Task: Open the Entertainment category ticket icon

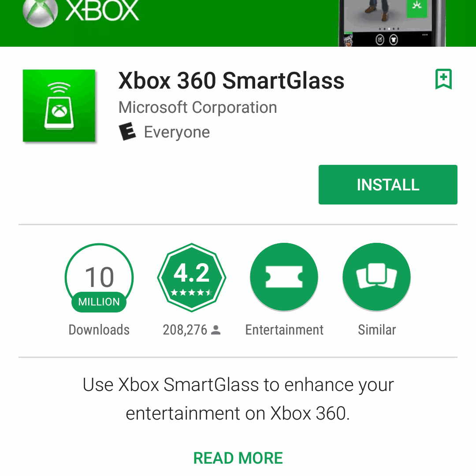Action: (x=284, y=277)
